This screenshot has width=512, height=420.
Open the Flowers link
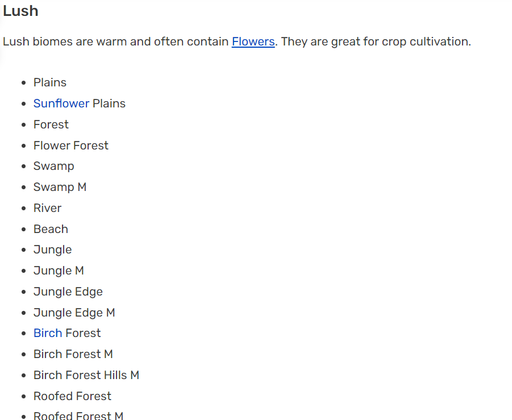pos(253,41)
